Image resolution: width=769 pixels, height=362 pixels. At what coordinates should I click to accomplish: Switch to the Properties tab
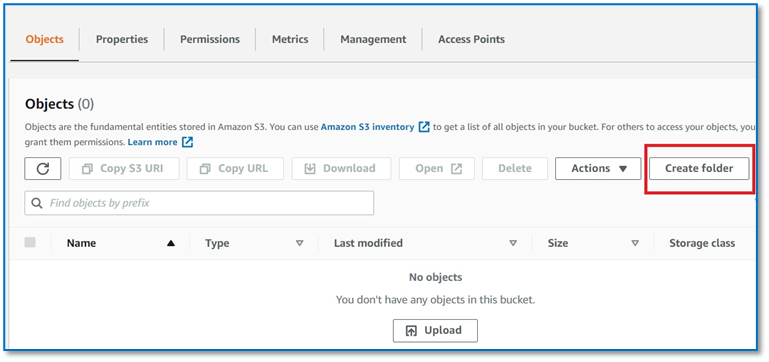(122, 39)
